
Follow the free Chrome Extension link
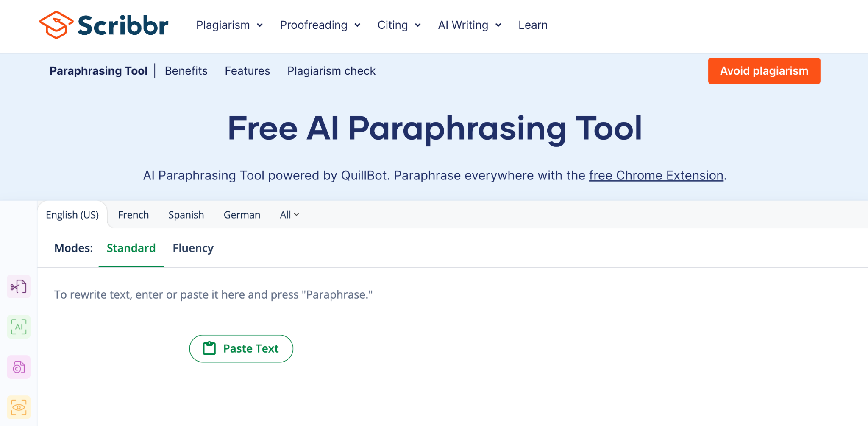[656, 175]
